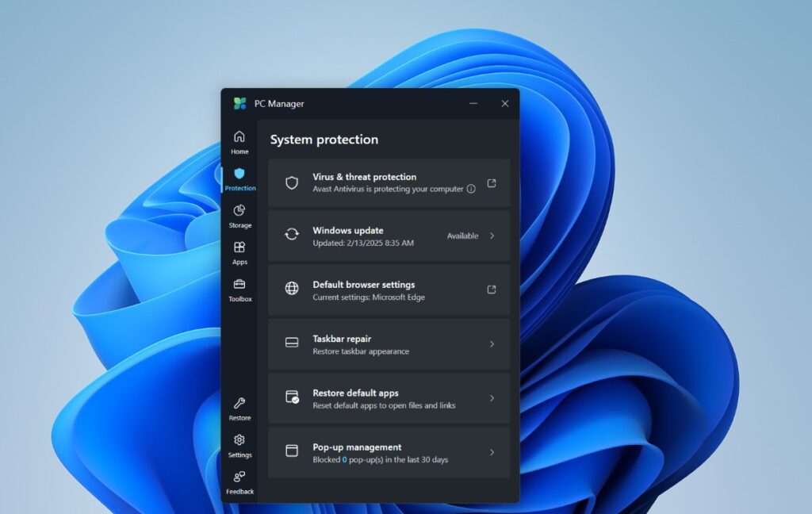Screen dimensions: 812x514
Task: Expand the Windows update entry
Action: (493, 236)
